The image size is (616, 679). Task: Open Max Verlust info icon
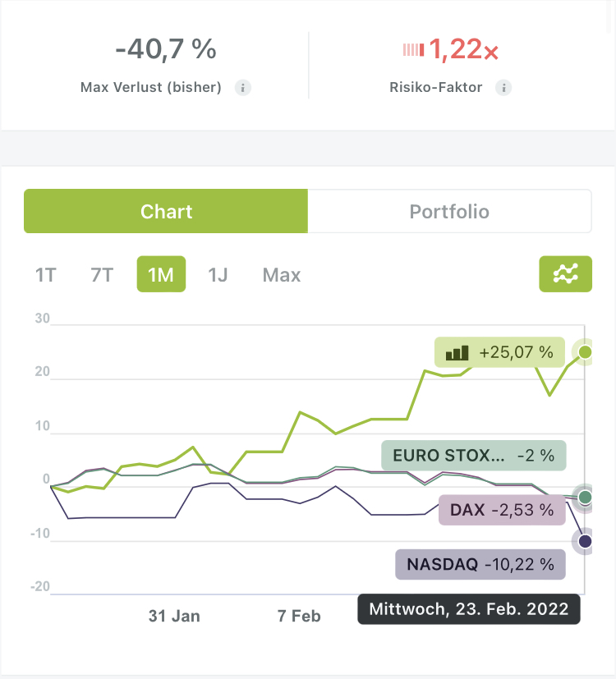pyautogui.click(x=242, y=88)
